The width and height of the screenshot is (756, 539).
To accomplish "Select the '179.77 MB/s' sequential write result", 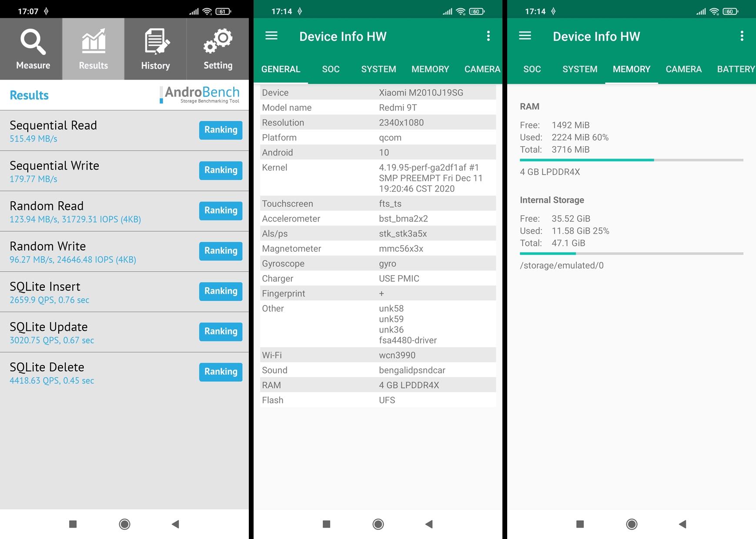I will 33,179.
